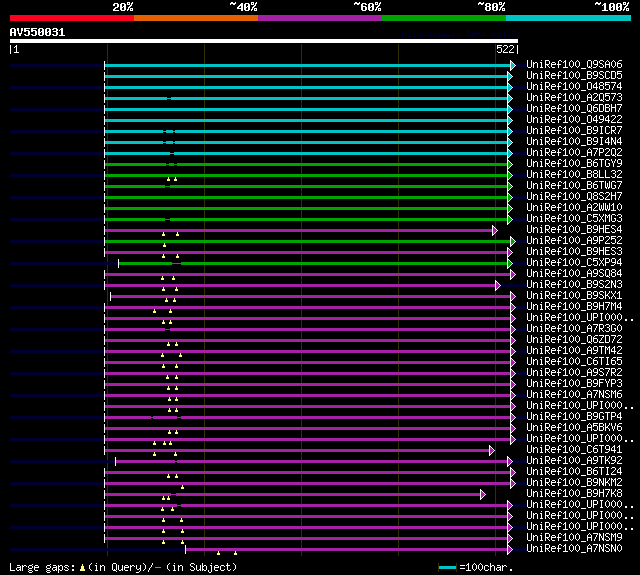Select the UniRef100_A9SQ84 label
This screenshot has height=575, width=640.
574,274
